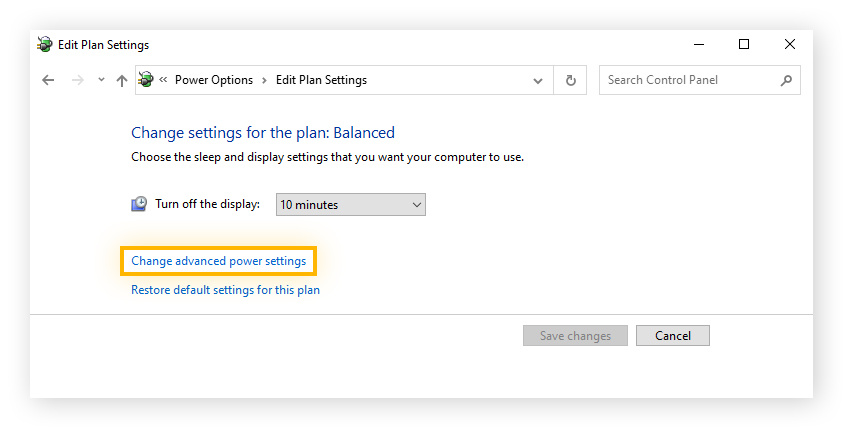Viewport: 843px width, 428px height.
Task: Select Edit Plan Settings breadcrumb
Action: pyautogui.click(x=321, y=80)
